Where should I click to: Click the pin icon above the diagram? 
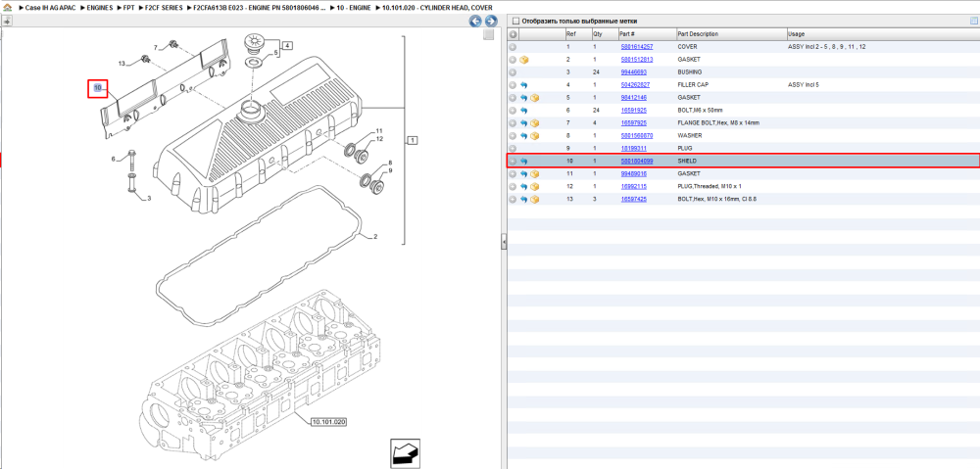7,22
